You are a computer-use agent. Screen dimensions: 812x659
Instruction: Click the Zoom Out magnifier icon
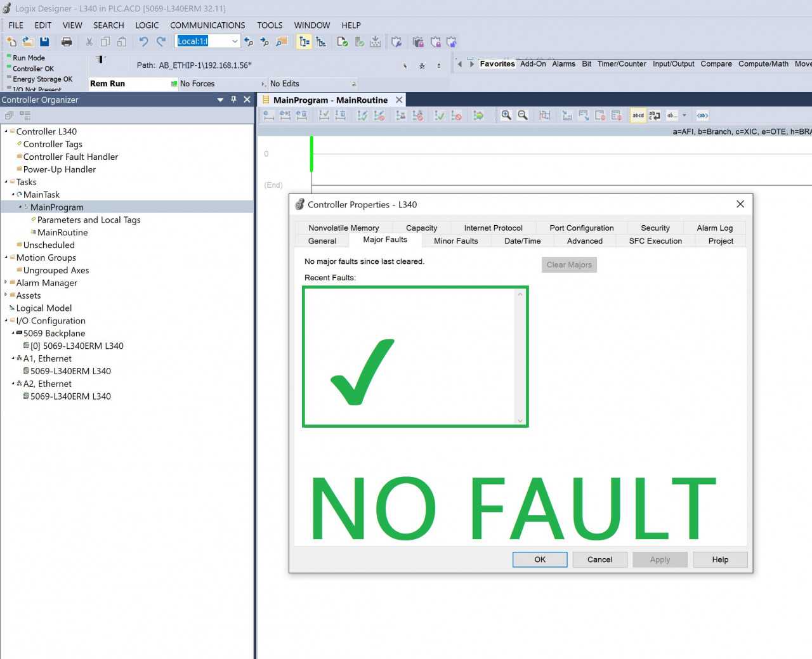(523, 115)
